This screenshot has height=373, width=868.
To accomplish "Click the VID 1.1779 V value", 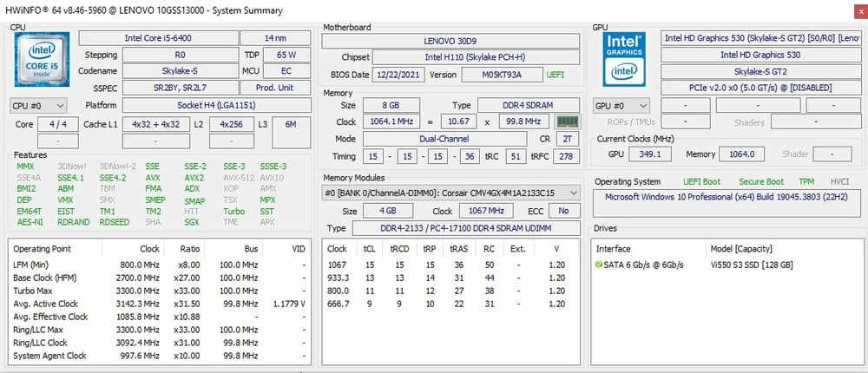I will 290,304.
